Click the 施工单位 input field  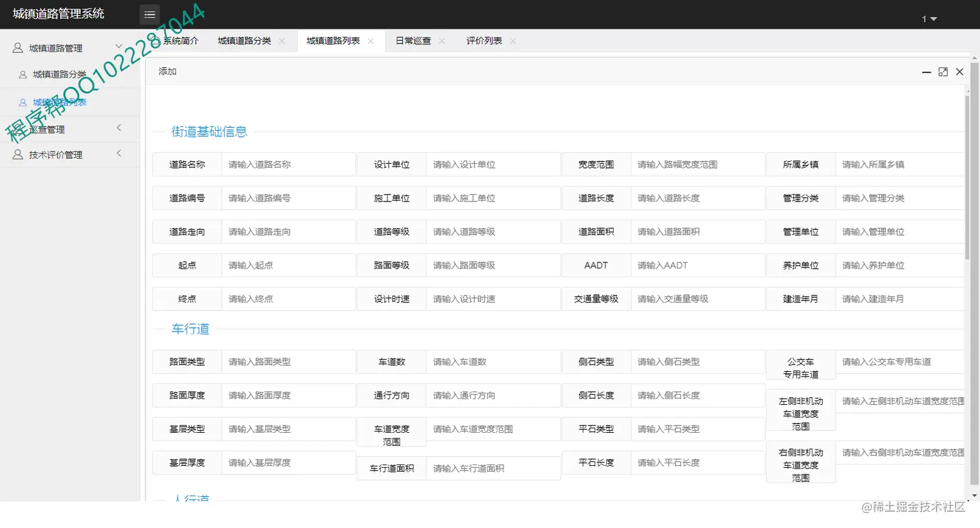(493, 198)
